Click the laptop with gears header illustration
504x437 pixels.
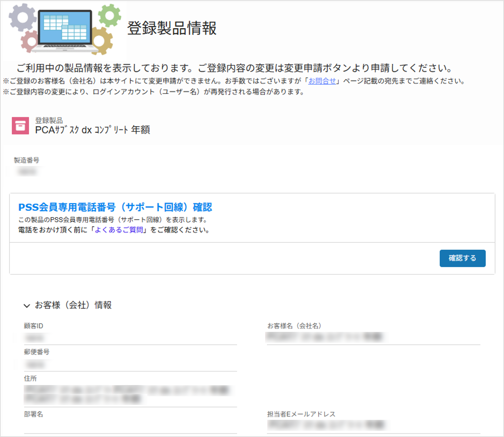pos(65,29)
